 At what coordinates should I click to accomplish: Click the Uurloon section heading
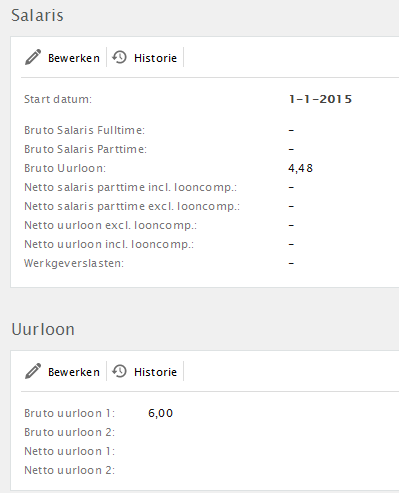tap(43, 329)
